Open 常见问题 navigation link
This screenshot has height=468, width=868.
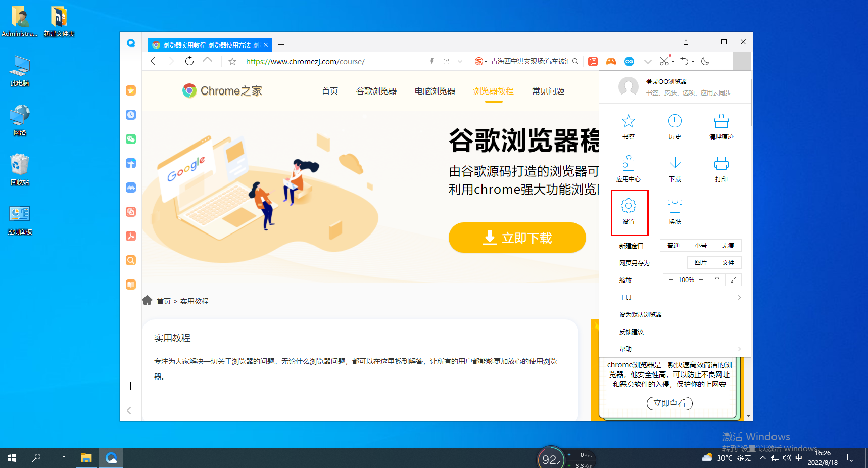(548, 91)
